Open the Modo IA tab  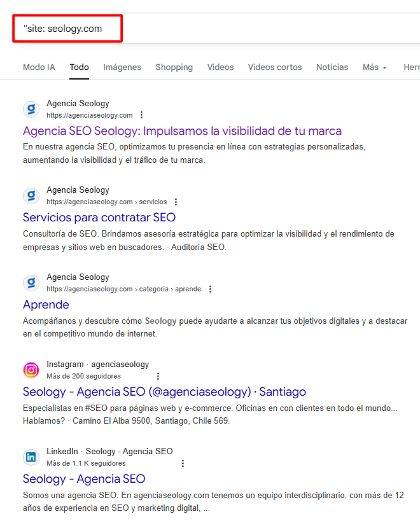pos(39,67)
